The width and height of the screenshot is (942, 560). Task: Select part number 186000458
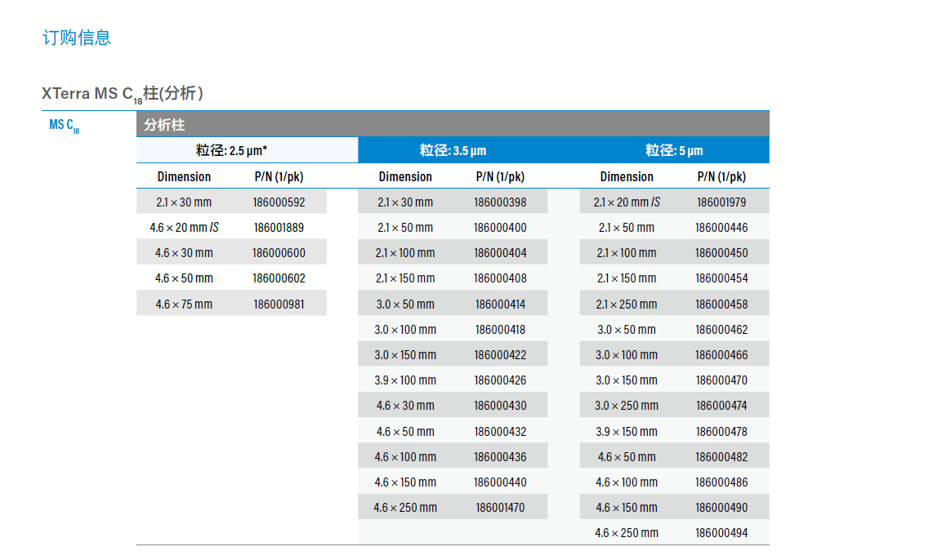pos(721,304)
